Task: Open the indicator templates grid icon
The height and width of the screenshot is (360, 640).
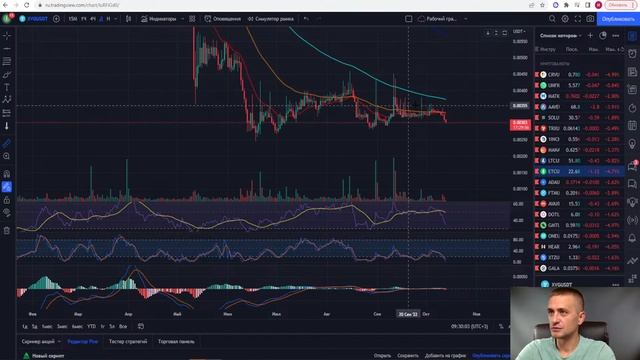Action: click(192, 19)
